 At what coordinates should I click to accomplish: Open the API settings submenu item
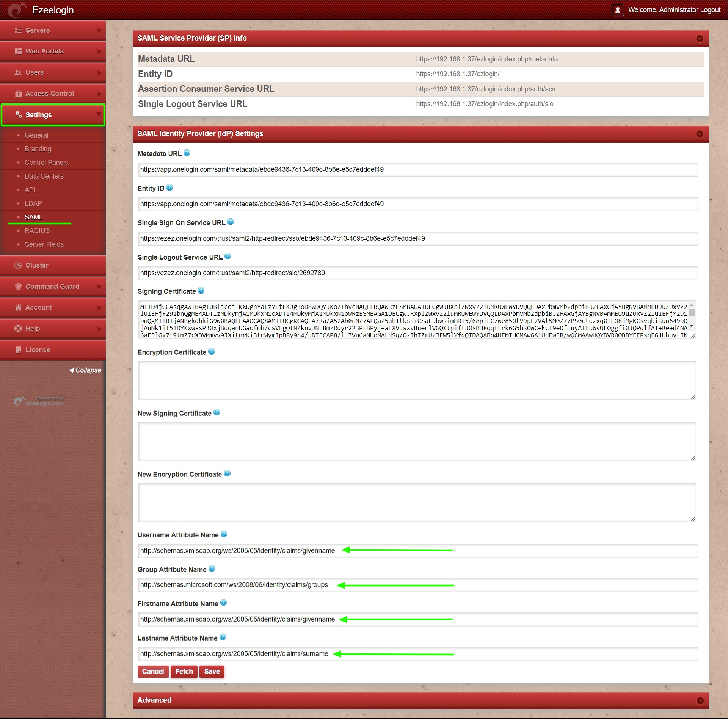(x=30, y=190)
